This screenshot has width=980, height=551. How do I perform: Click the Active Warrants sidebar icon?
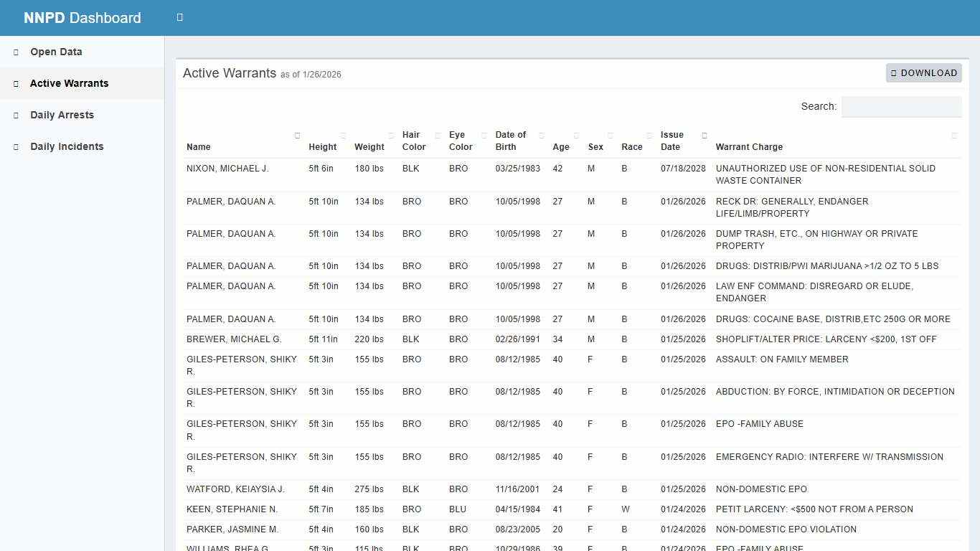coord(15,83)
